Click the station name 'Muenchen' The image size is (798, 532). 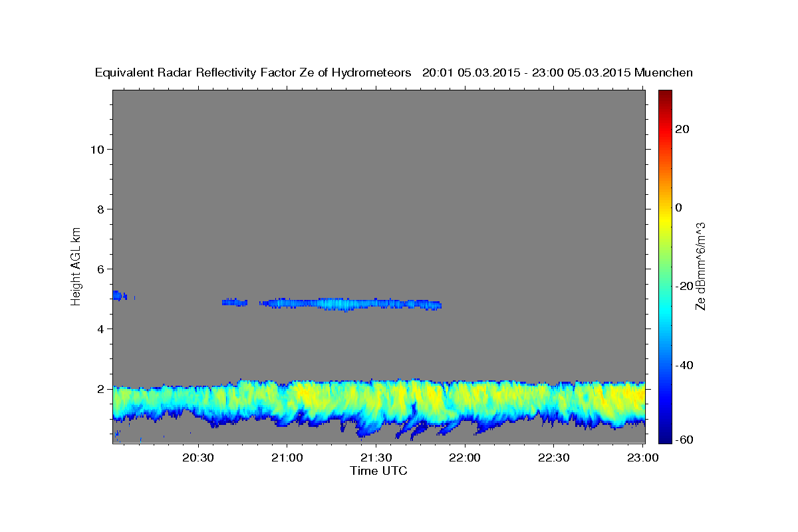coord(664,73)
